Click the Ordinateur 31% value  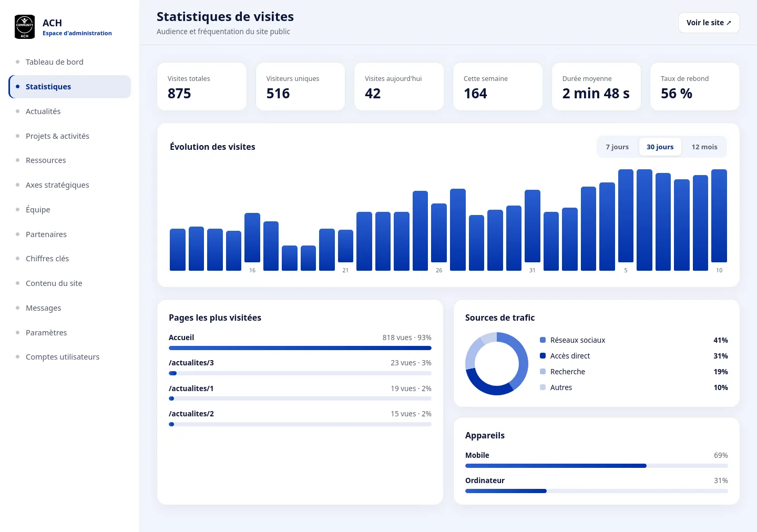(x=721, y=480)
